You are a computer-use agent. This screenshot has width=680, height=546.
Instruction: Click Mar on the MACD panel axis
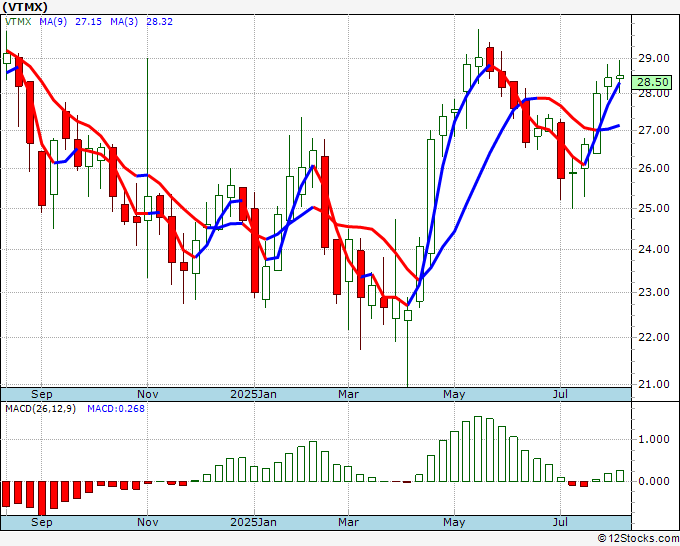coord(349,522)
